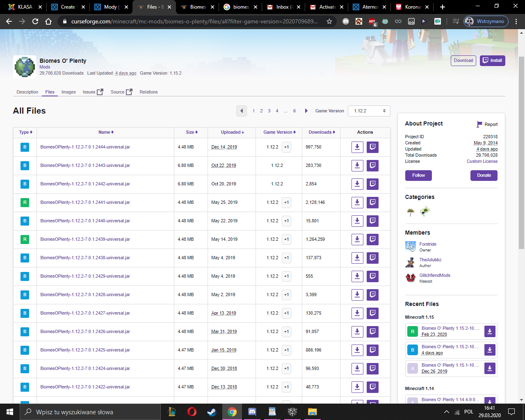Download recent file dated Feb 23, 2020
The width and height of the screenshot is (525, 420).
point(490,331)
